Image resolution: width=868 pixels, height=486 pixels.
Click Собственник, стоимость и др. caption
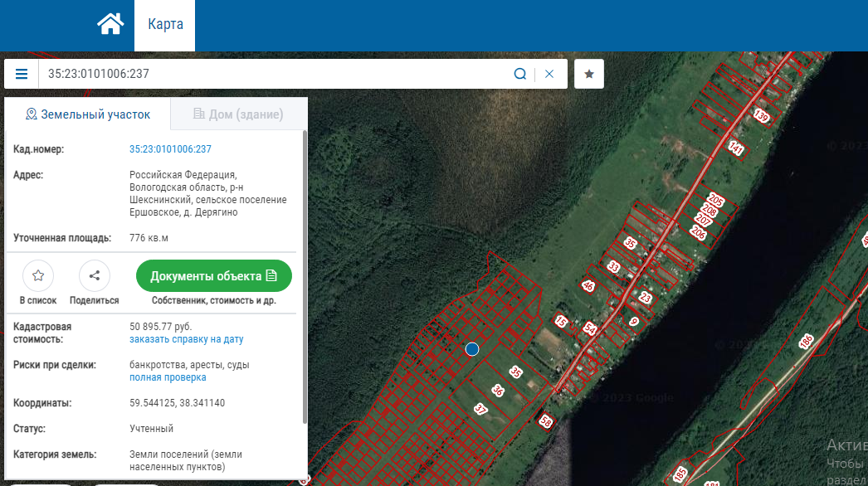tap(213, 300)
